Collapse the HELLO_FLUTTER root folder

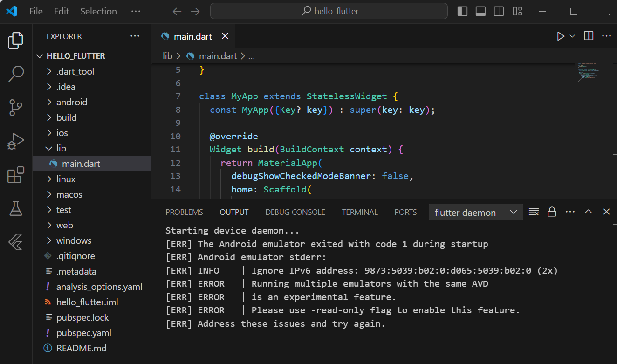(x=92, y=56)
